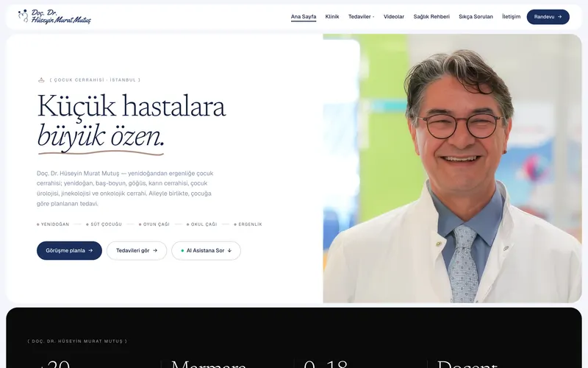Navigate to Sağlık Rehberi
Screen dimensions: 588x368
pos(431,17)
